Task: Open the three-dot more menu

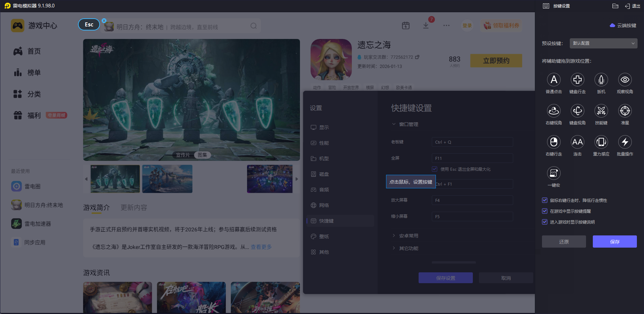Action: click(446, 25)
